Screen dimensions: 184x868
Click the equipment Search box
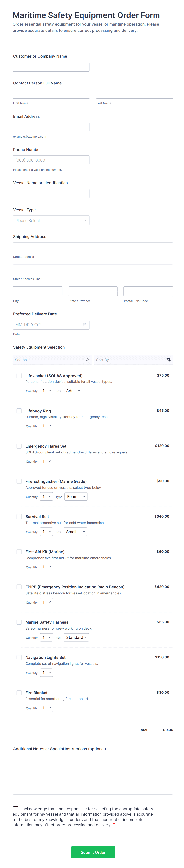49,360
